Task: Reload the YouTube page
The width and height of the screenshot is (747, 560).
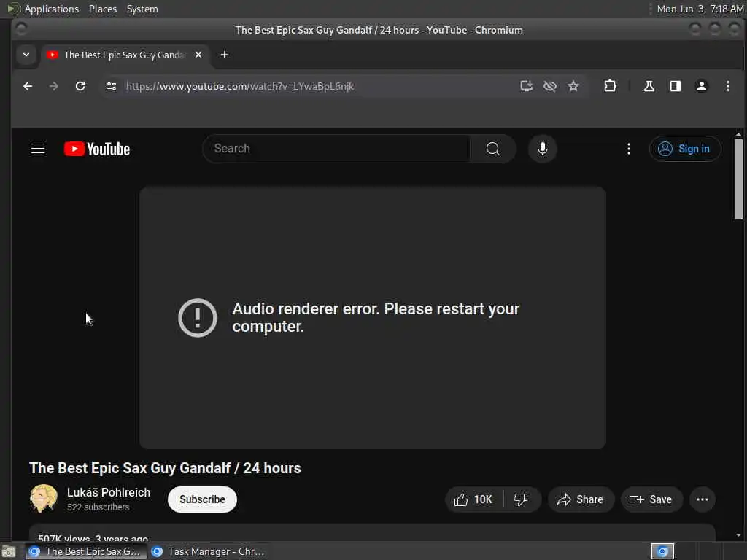Action: [x=80, y=86]
